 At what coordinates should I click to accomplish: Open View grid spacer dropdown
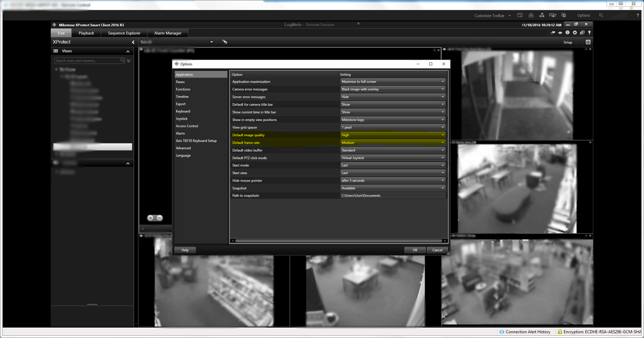(x=393, y=127)
